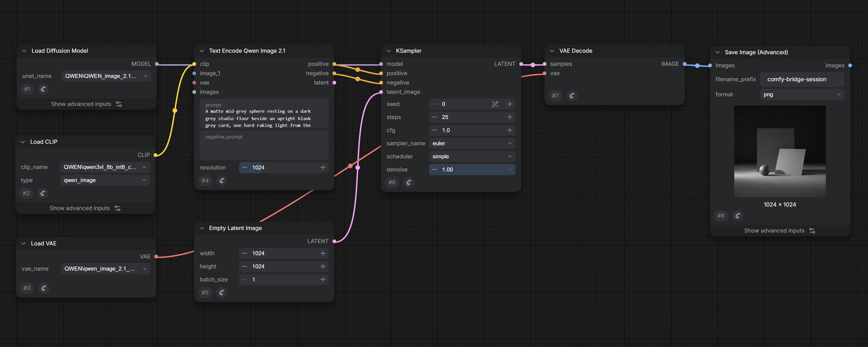This screenshot has height=347, width=868.
Task: Collapse the VAE Decode node
Action: (552, 51)
